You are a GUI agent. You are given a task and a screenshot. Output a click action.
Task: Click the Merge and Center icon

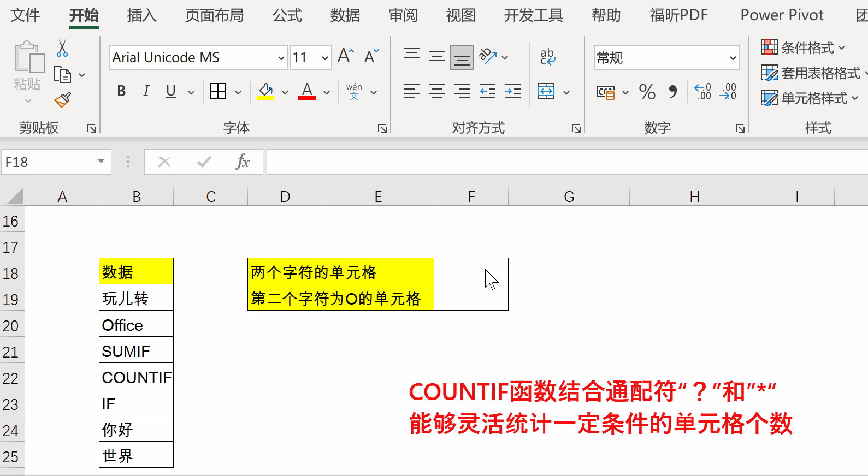click(x=546, y=91)
